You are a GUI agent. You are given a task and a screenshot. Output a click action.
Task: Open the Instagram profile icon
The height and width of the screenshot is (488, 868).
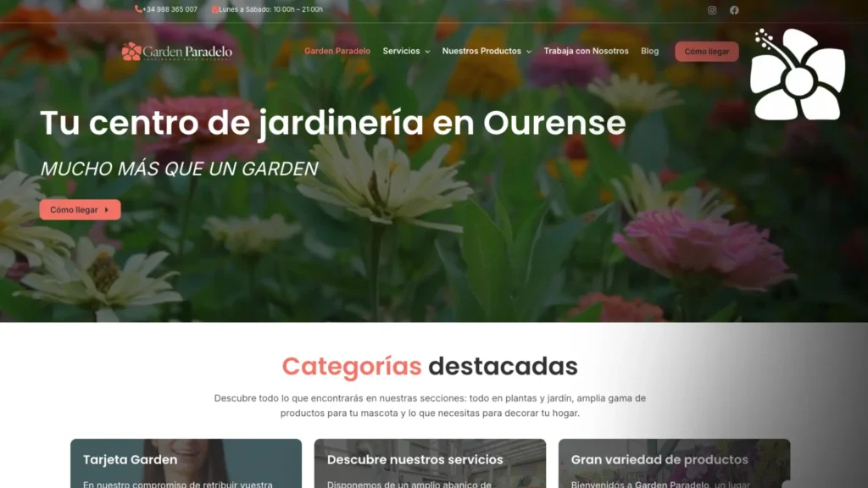712,10
